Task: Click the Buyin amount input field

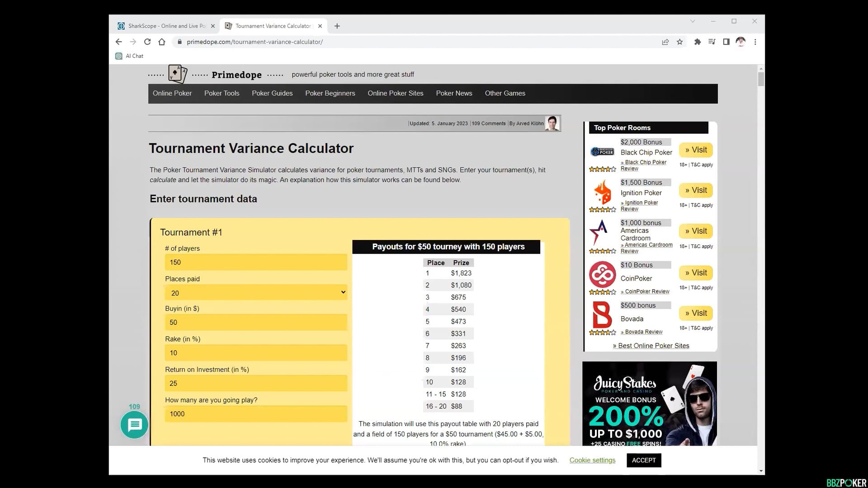Action: [x=255, y=322]
